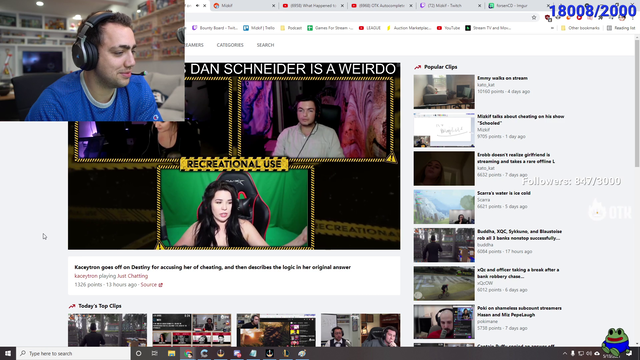The image size is (640, 360).
Task: Close the Mizkif - Twitch tab
Action: (x=479, y=6)
